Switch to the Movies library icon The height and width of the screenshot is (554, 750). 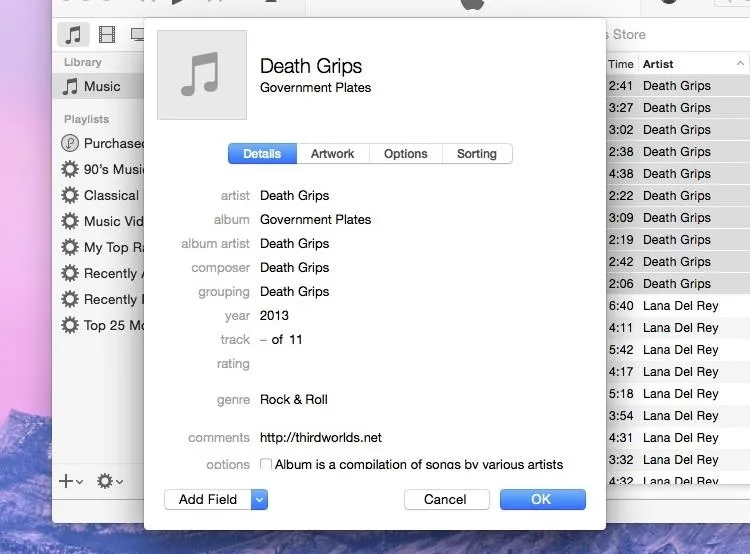click(x=107, y=34)
